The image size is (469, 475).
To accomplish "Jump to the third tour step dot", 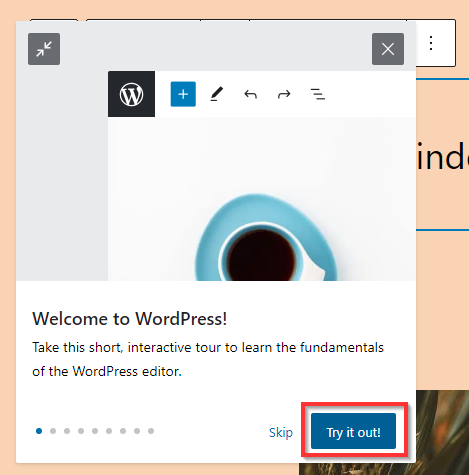I will click(x=67, y=431).
